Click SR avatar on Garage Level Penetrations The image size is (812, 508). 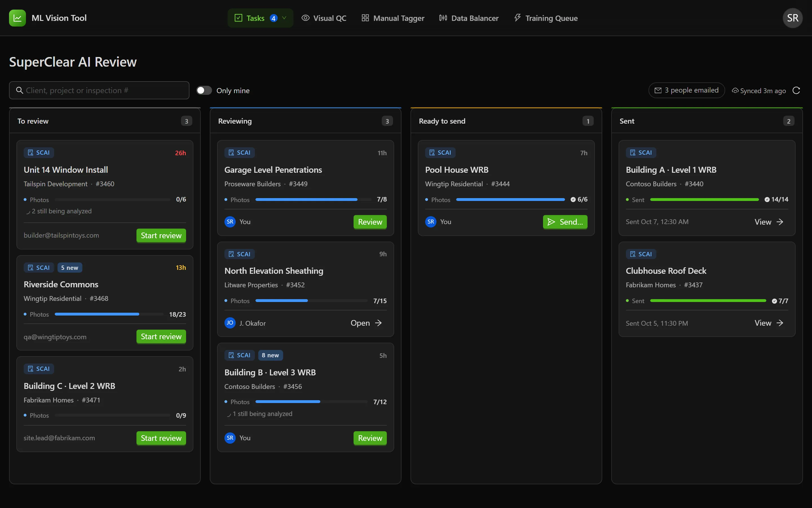pos(230,222)
